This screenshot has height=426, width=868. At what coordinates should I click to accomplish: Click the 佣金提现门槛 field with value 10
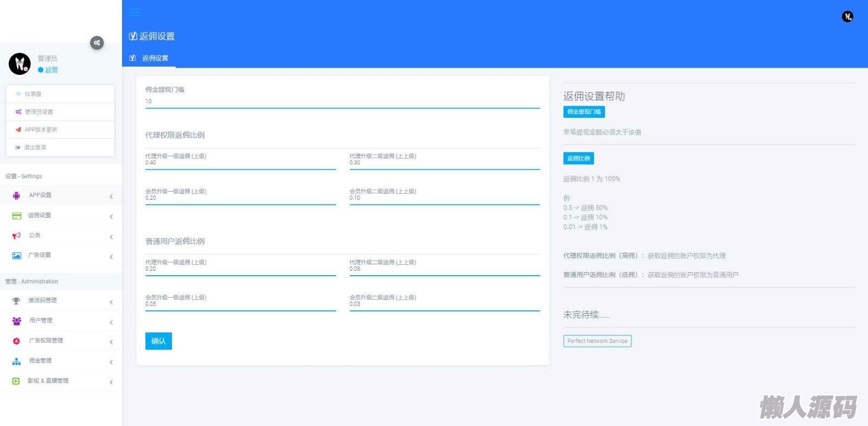(342, 101)
